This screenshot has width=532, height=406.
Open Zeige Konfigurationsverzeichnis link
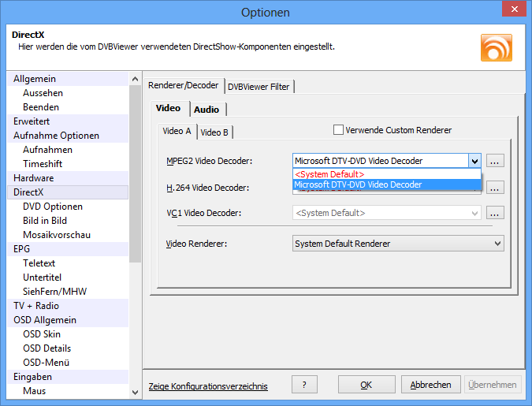(208, 386)
